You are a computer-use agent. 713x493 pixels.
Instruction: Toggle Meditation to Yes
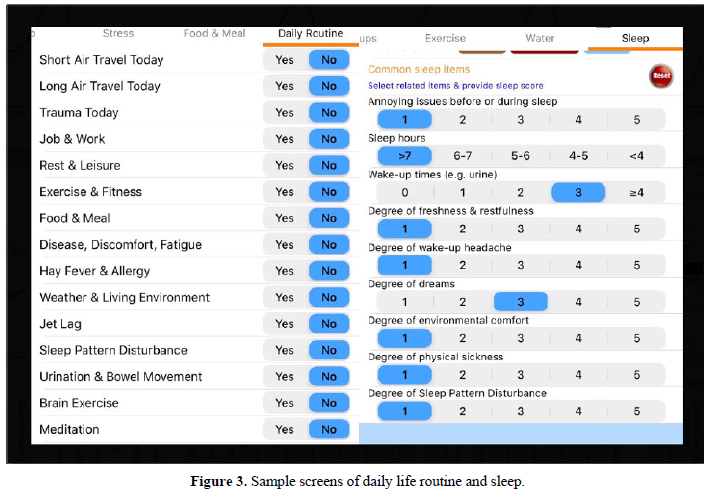285,429
